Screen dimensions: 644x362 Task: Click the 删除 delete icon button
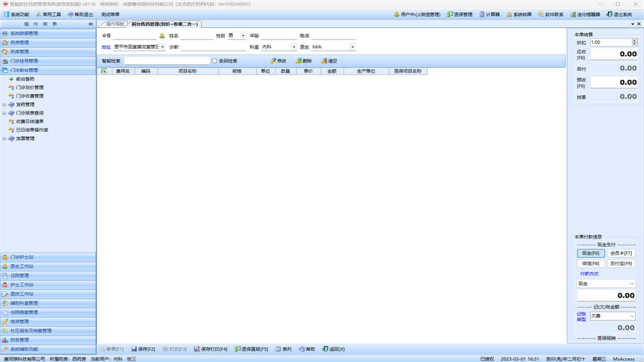pyautogui.click(x=304, y=61)
